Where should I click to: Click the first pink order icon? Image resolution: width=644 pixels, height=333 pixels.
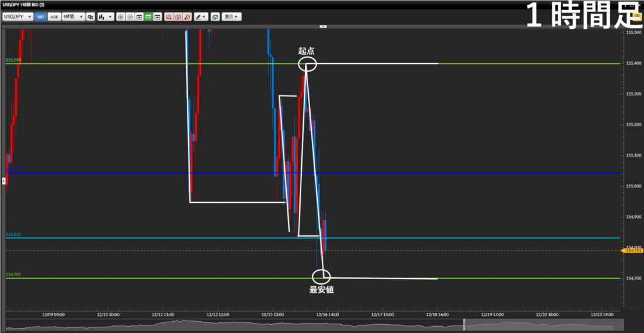point(169,17)
